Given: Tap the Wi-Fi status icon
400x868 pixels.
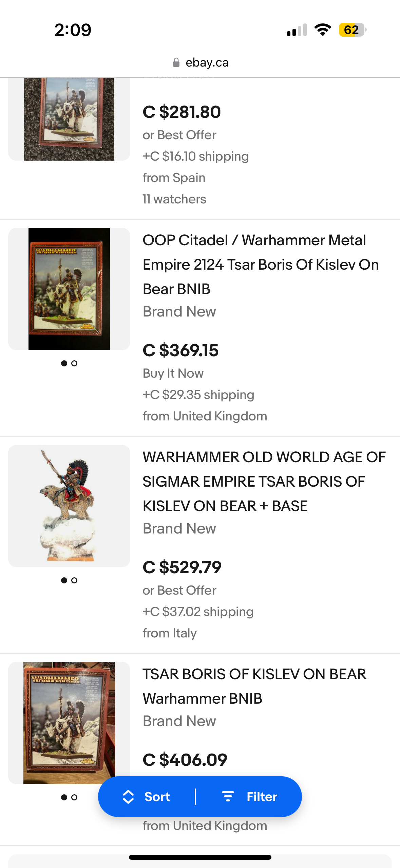Looking at the screenshot, I should 323,30.
